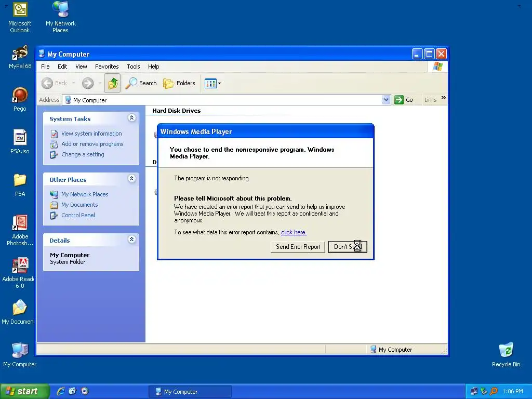Click the network connection tray icon
The image size is (532, 399).
coord(474,392)
